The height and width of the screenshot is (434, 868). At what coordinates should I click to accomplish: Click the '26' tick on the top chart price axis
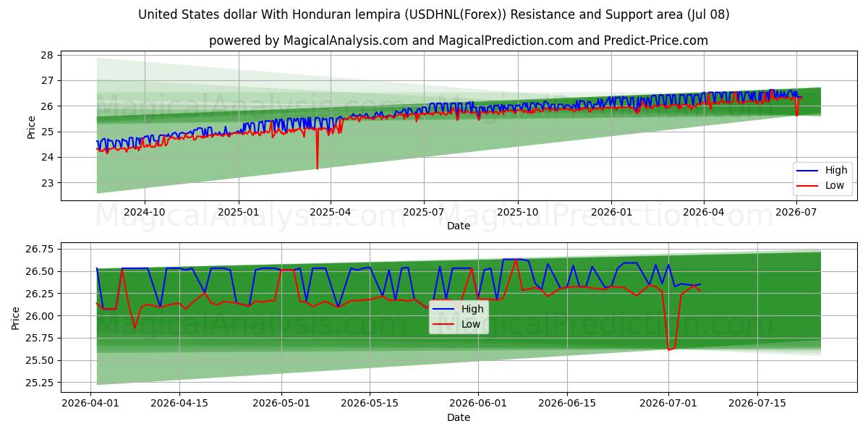click(48, 106)
